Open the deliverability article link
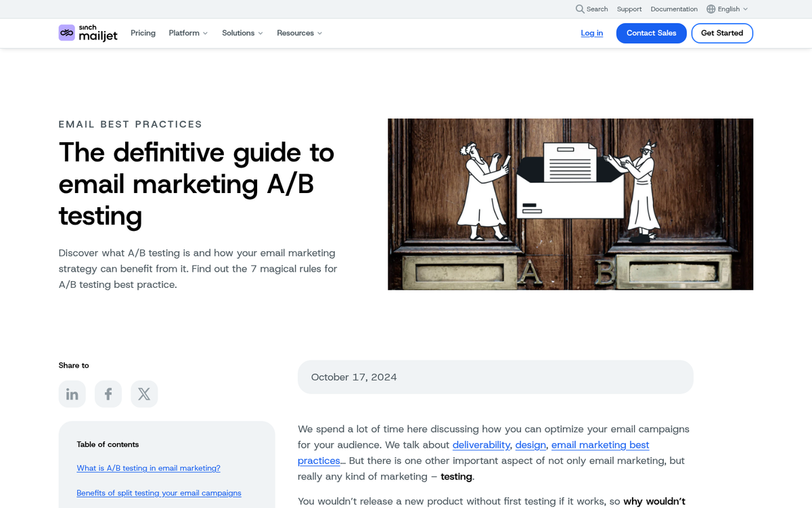 (481, 445)
